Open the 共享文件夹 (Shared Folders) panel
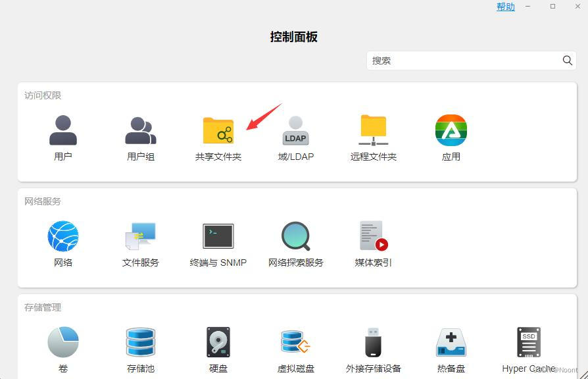Image resolution: width=588 pixels, height=379 pixels. tap(218, 136)
